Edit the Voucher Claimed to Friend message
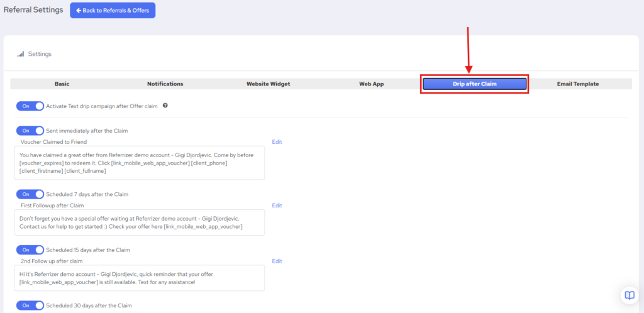Image resolution: width=644 pixels, height=313 pixels. coord(277,142)
